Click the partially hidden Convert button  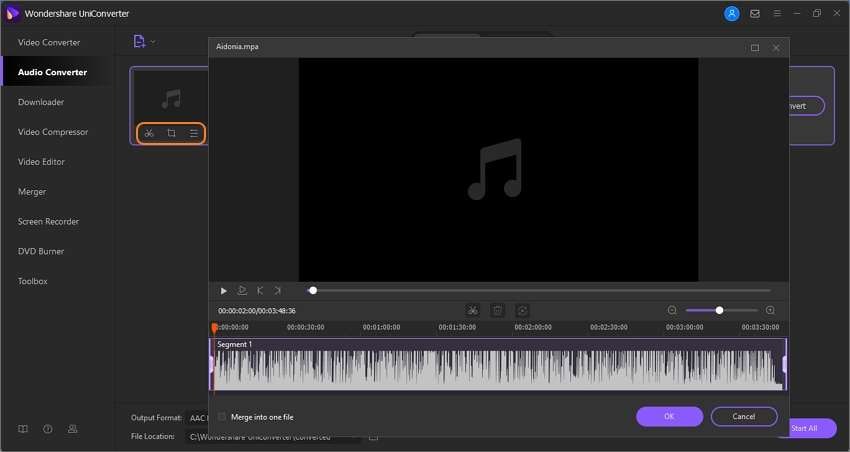(806, 106)
